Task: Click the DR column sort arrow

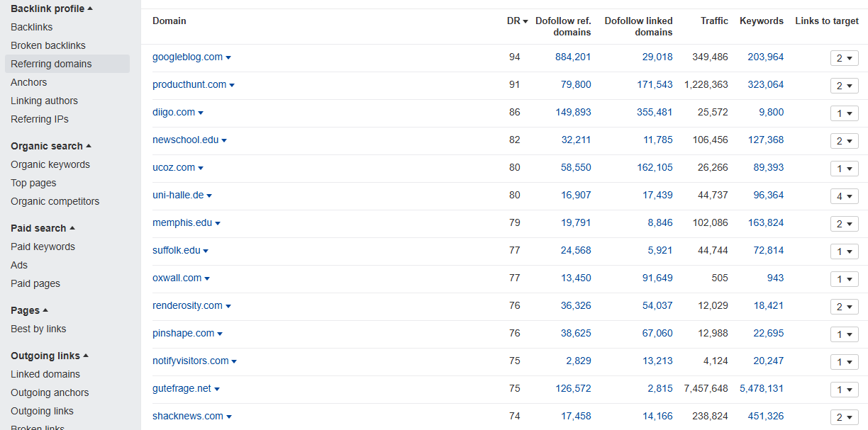Action: pyautogui.click(x=525, y=21)
